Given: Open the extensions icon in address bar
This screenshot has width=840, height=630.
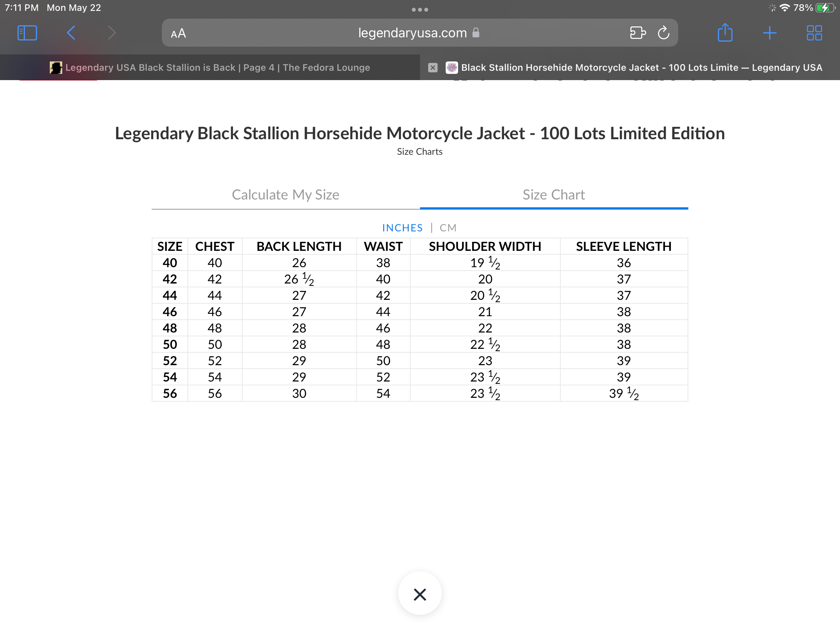Looking at the screenshot, I should point(638,33).
